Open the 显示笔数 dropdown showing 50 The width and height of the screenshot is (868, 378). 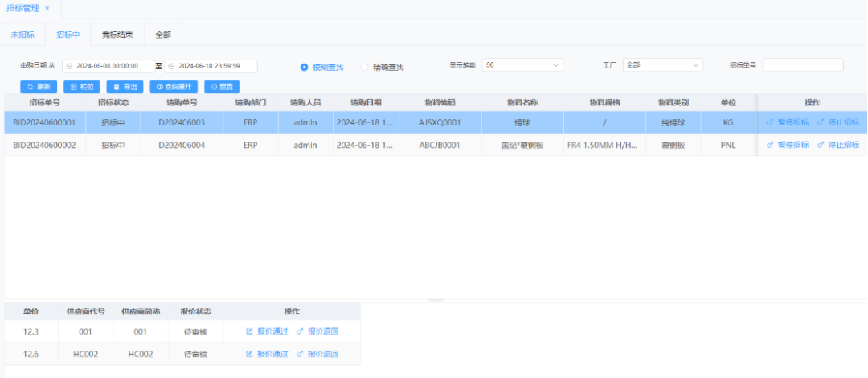pyautogui.click(x=522, y=65)
